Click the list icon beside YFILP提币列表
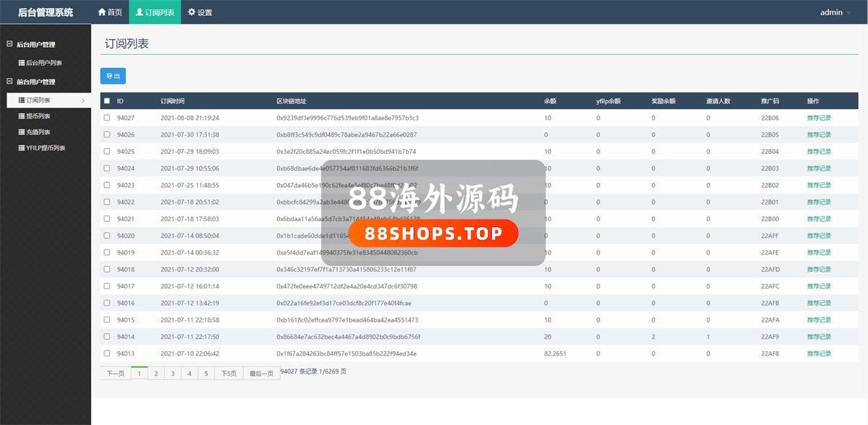Screen dimensions: 868x425 click(x=21, y=148)
